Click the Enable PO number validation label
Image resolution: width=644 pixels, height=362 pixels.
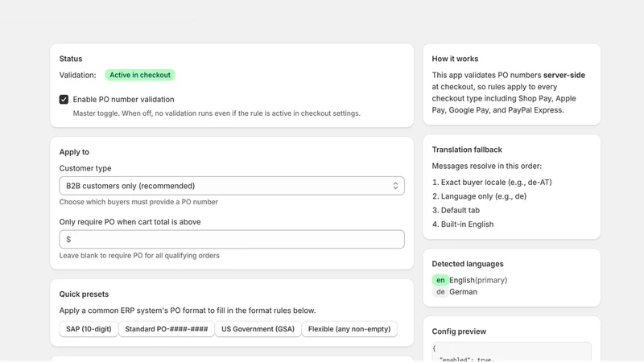(x=124, y=99)
